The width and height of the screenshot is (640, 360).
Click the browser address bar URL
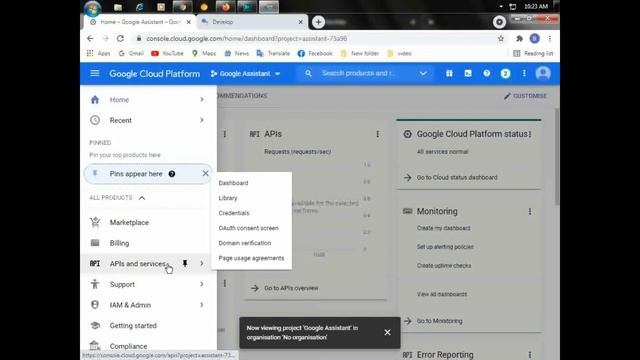tap(247, 39)
